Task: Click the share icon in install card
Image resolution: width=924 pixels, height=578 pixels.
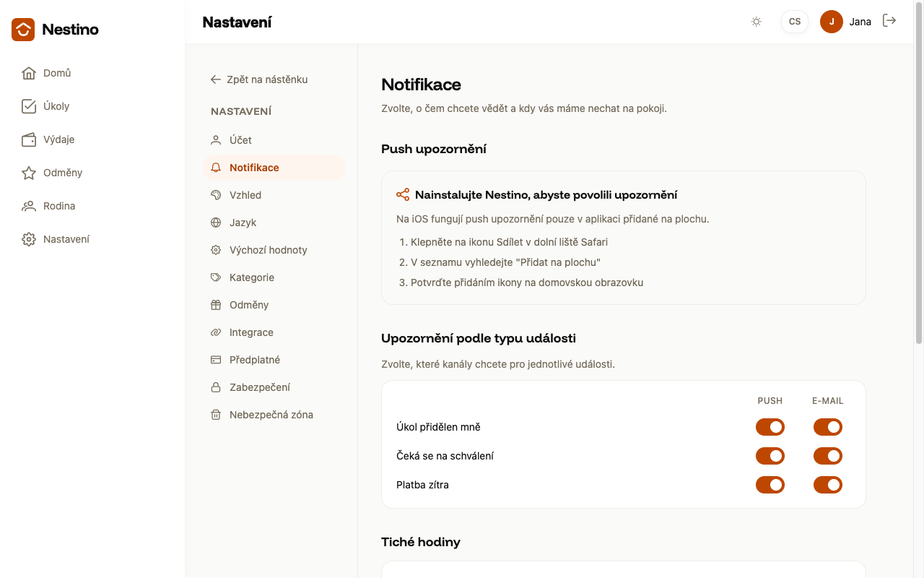Action: pos(403,194)
